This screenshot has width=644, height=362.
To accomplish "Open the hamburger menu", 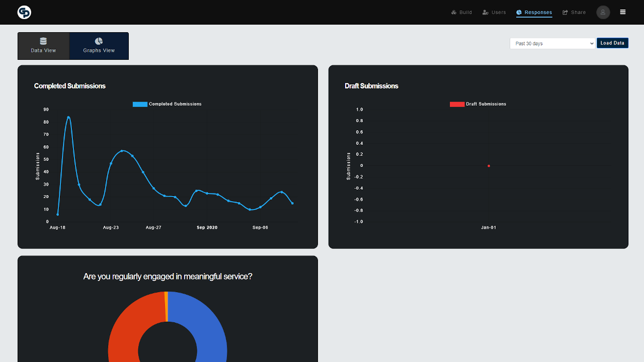I will (623, 12).
